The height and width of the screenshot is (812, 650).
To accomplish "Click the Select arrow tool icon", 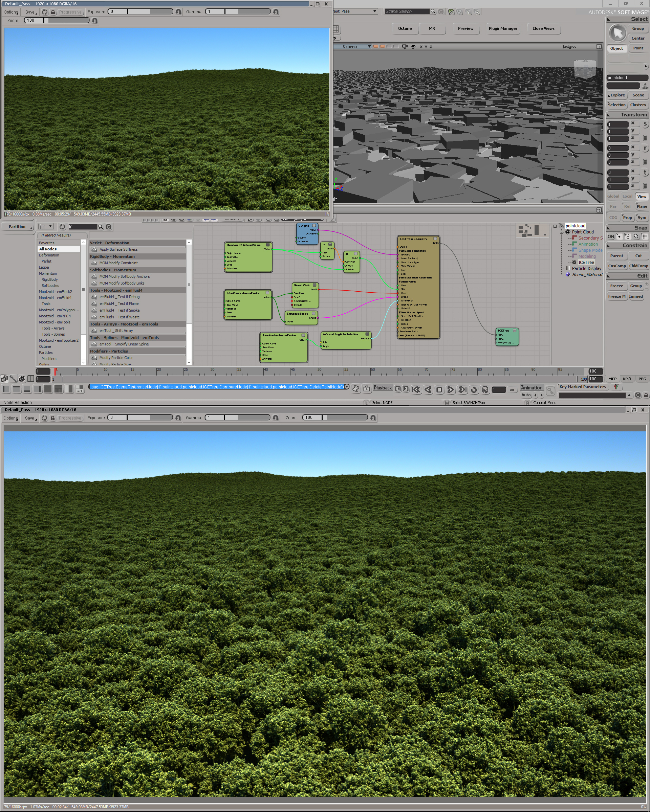I will tap(617, 33).
